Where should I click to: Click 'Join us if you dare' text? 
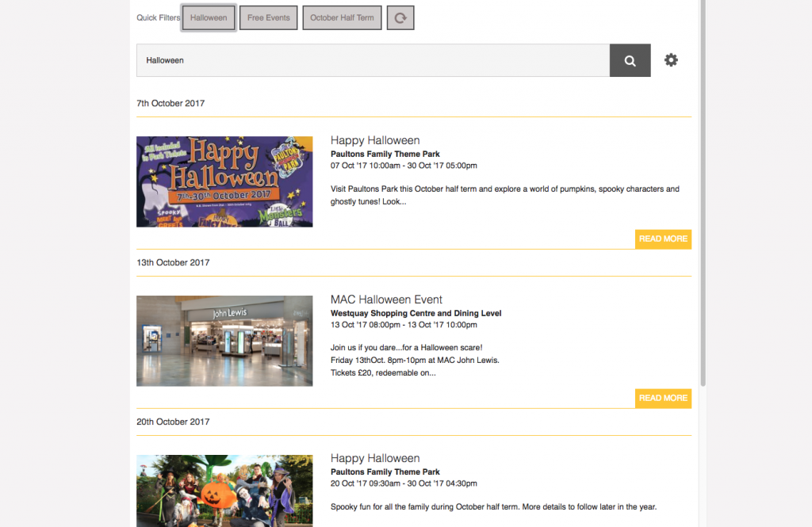406,348
